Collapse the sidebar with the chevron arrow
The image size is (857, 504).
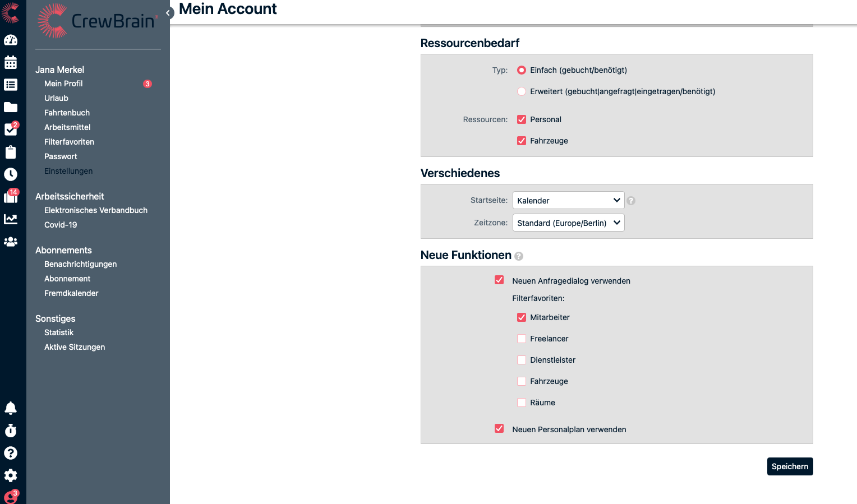click(x=168, y=13)
